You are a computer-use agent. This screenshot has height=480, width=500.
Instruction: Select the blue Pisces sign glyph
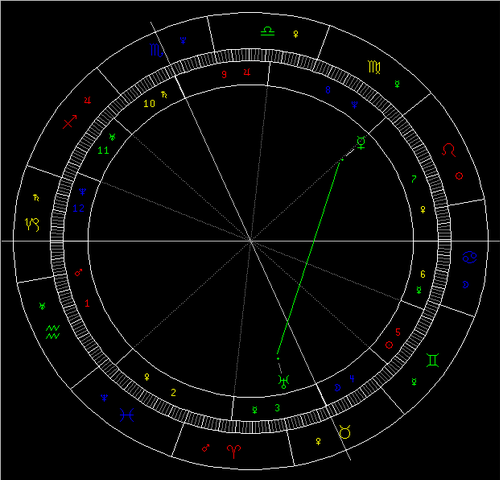127,415
